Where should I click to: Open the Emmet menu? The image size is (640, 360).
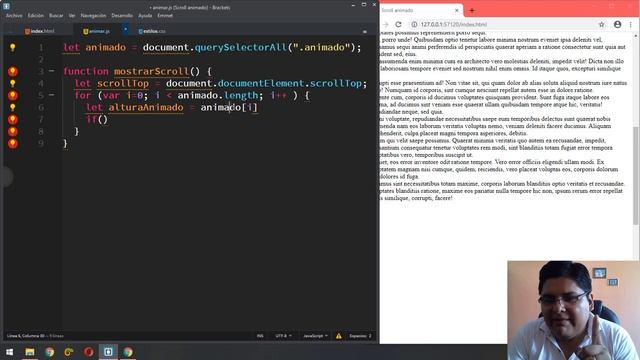[x=165, y=16]
